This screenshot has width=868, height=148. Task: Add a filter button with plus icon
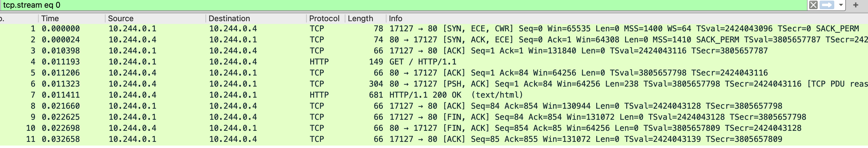click(855, 5)
